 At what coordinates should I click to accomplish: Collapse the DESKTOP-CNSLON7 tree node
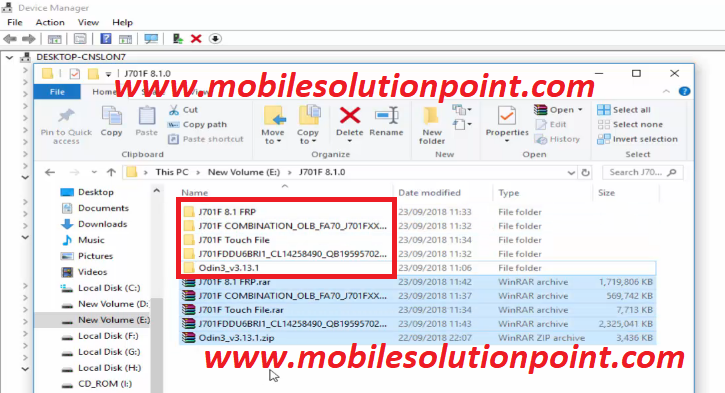pos(9,57)
